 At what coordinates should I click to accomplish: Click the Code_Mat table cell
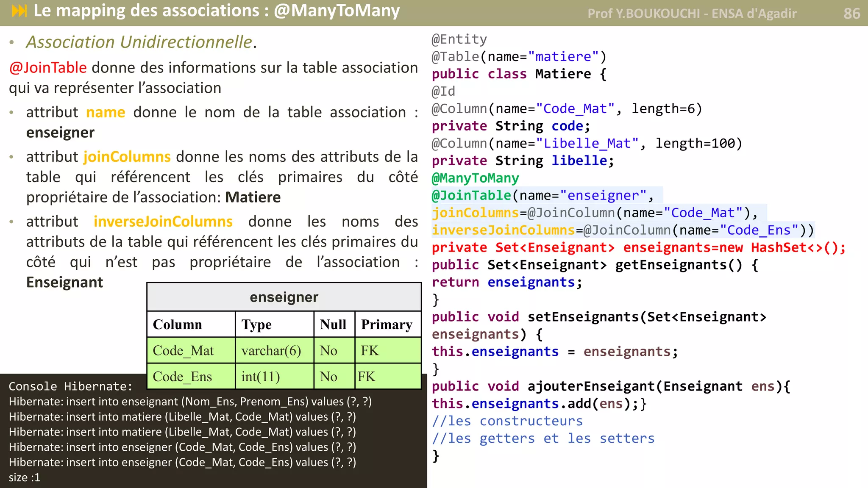(183, 351)
